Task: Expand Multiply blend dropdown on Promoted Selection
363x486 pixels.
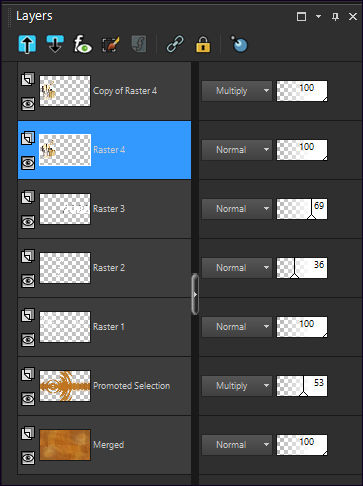Action: (237, 386)
